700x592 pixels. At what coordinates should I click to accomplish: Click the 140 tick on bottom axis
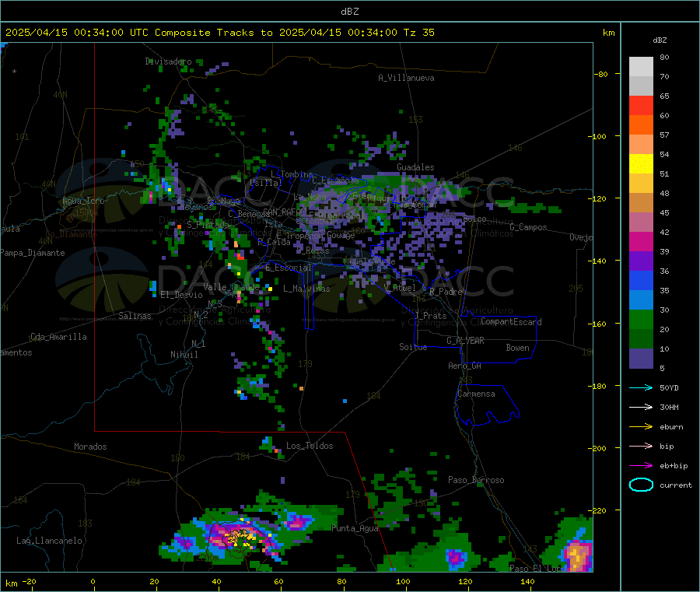[527, 581]
